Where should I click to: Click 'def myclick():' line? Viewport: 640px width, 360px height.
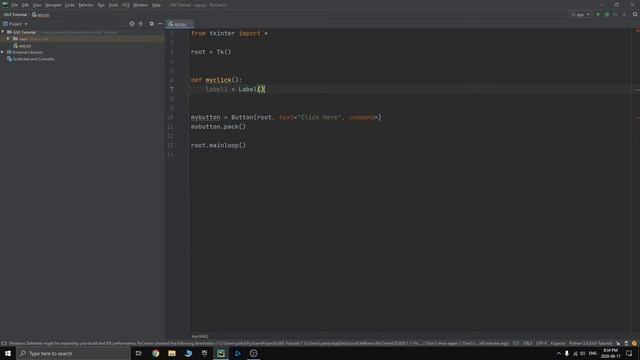[x=216, y=80]
